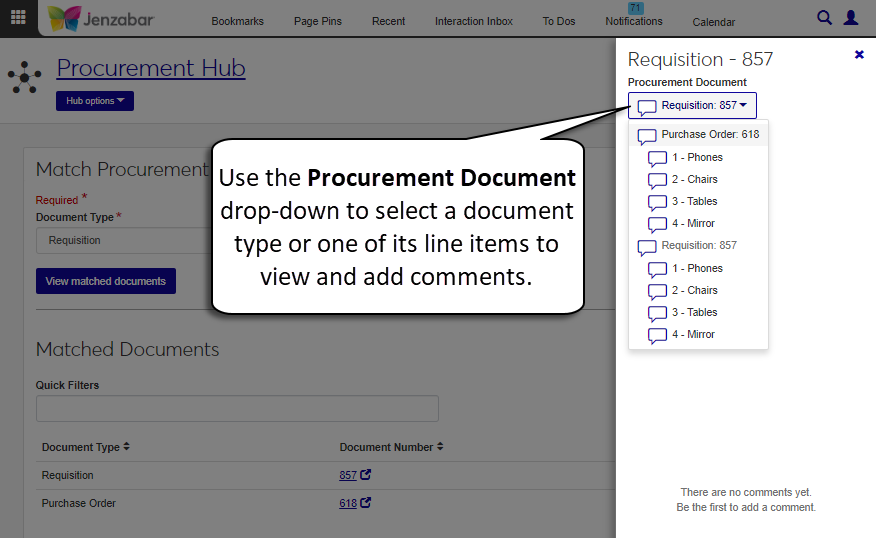The width and height of the screenshot is (876, 538).
Task: Click comment icon beside Requisition Tables item
Action: (x=658, y=313)
